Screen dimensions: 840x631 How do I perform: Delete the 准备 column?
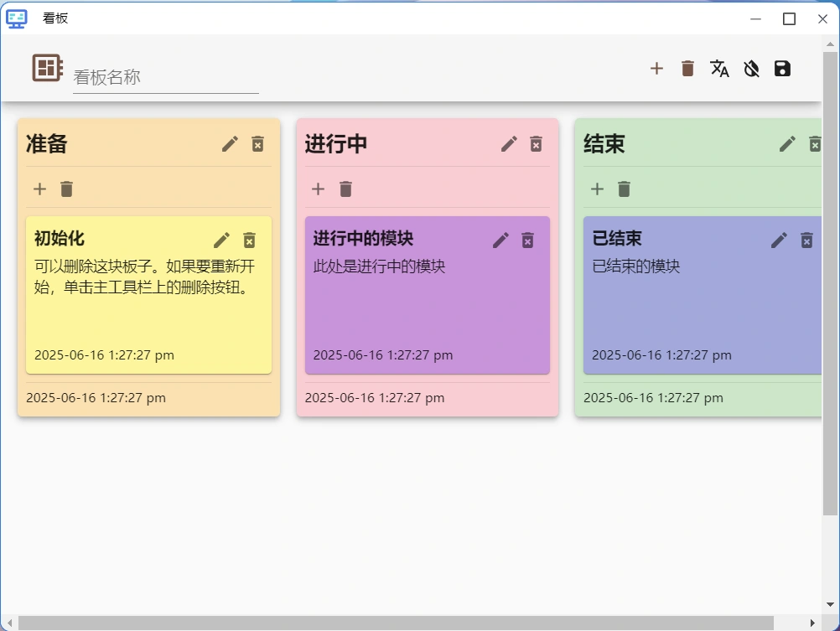tap(257, 144)
